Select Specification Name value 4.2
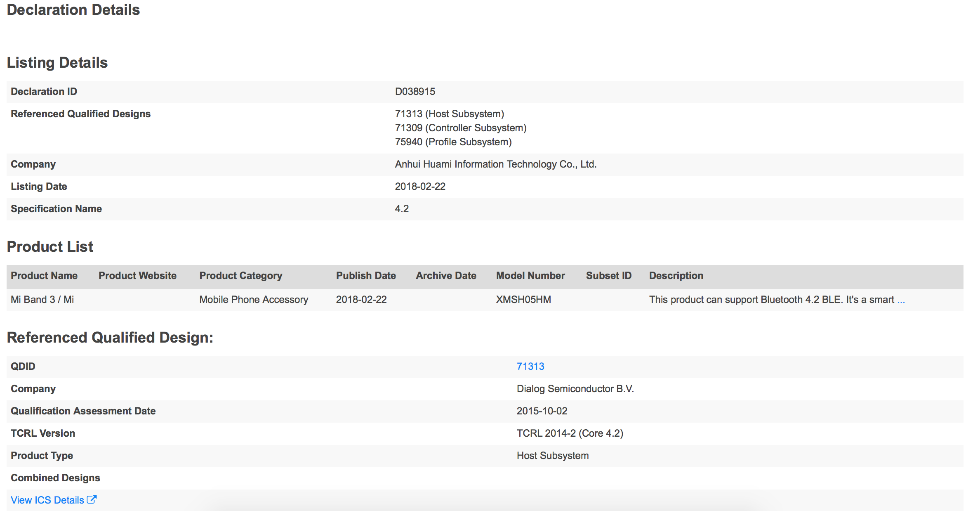The image size is (980, 511). tap(402, 209)
